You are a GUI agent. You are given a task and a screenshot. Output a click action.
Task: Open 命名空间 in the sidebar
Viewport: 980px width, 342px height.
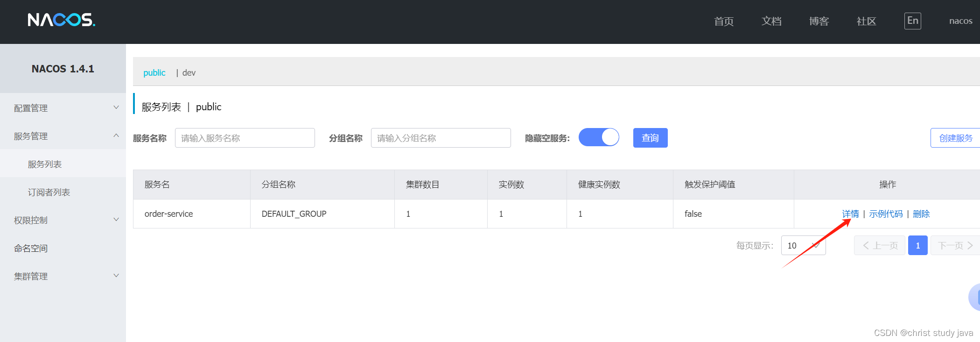click(x=63, y=248)
